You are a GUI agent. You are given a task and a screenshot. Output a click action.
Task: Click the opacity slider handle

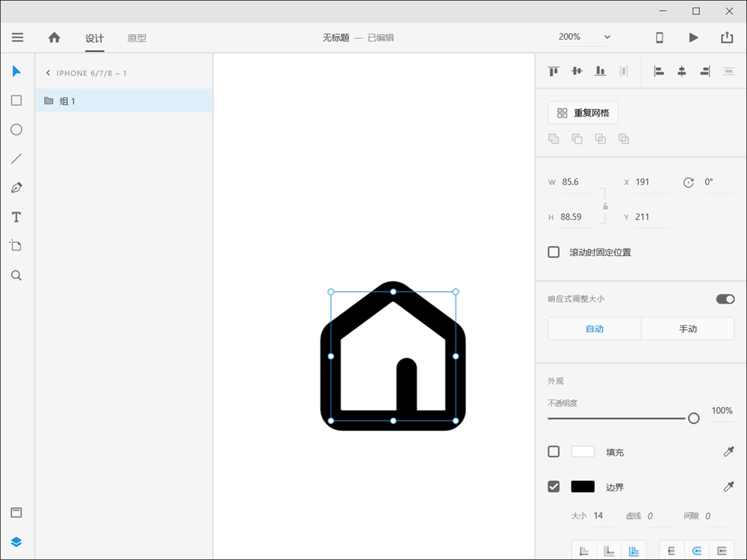click(x=694, y=418)
